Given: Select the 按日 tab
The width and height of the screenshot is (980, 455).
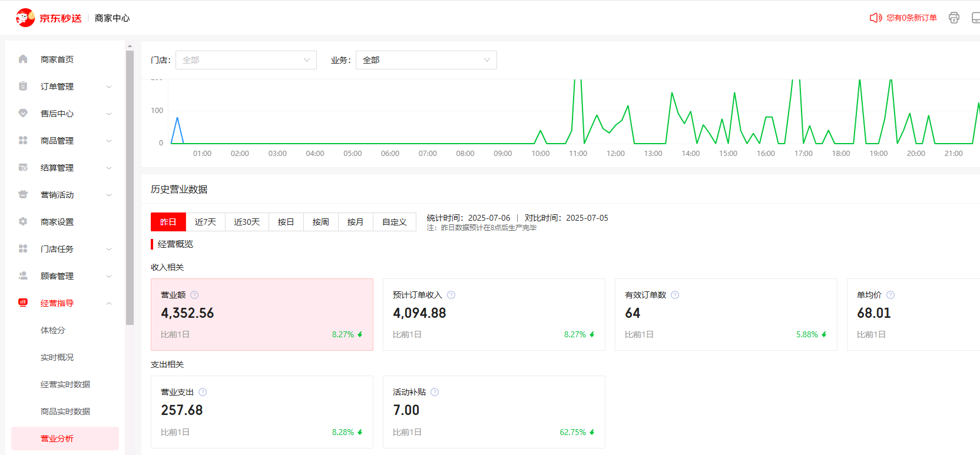Looking at the screenshot, I should tap(286, 222).
